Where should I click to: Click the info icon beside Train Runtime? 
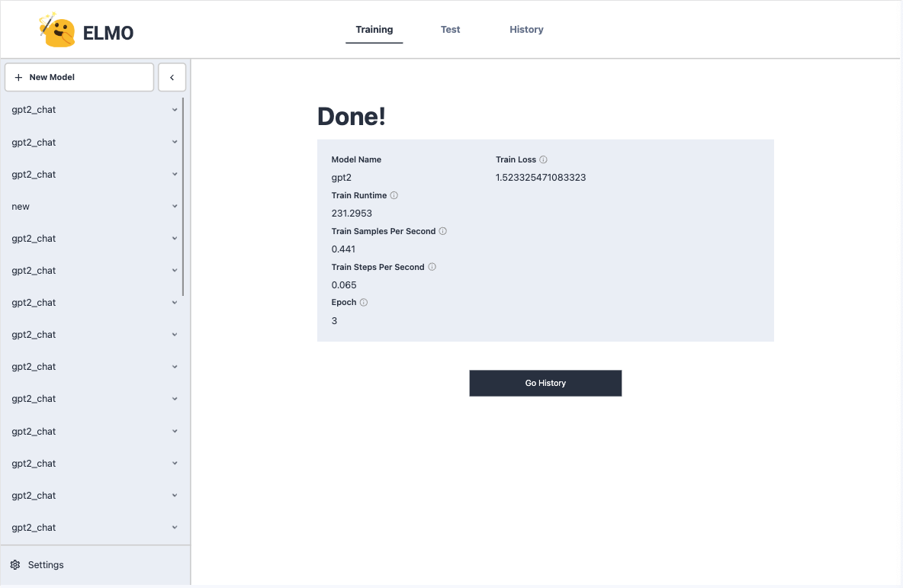point(394,195)
